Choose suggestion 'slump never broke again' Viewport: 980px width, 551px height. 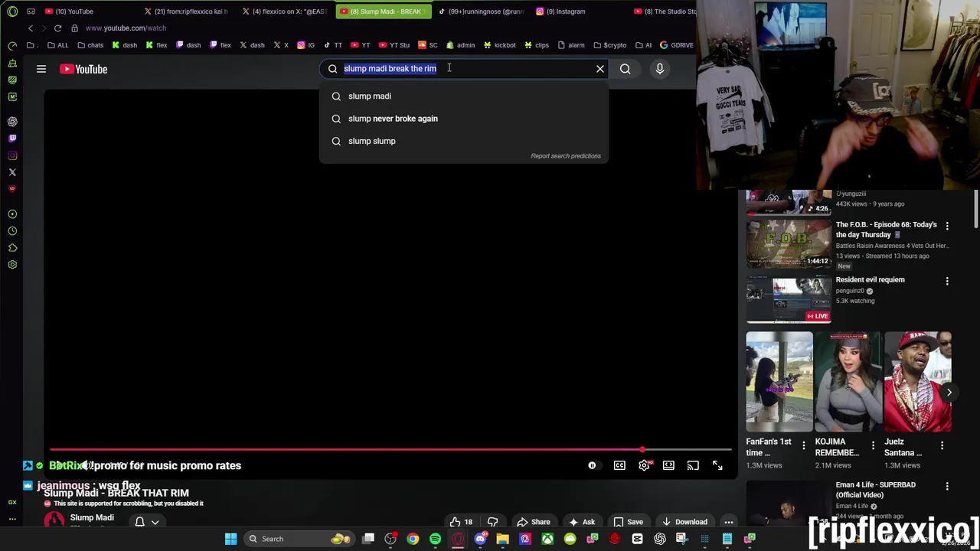pyautogui.click(x=464, y=119)
